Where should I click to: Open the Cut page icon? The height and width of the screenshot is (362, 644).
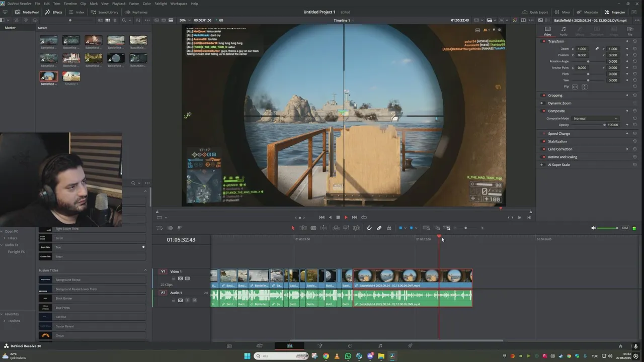[260, 346]
